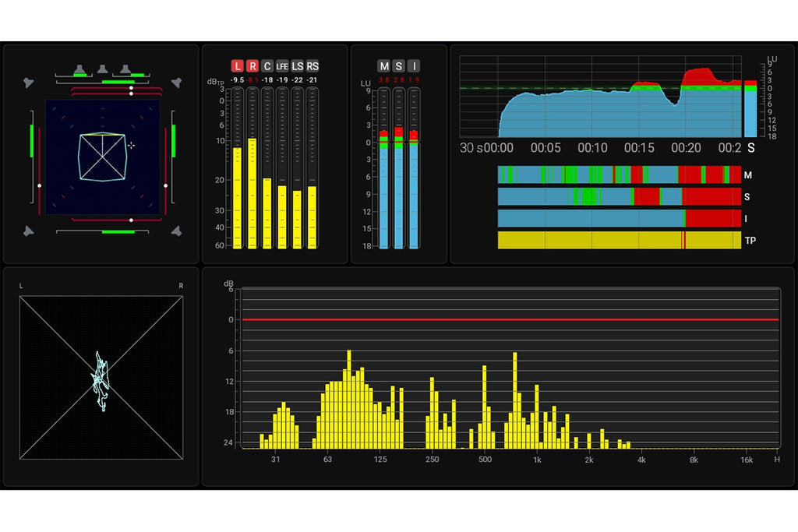Click the red 0 dB line on spectrum
Viewport: 798px width, 532px height.
coord(510,319)
